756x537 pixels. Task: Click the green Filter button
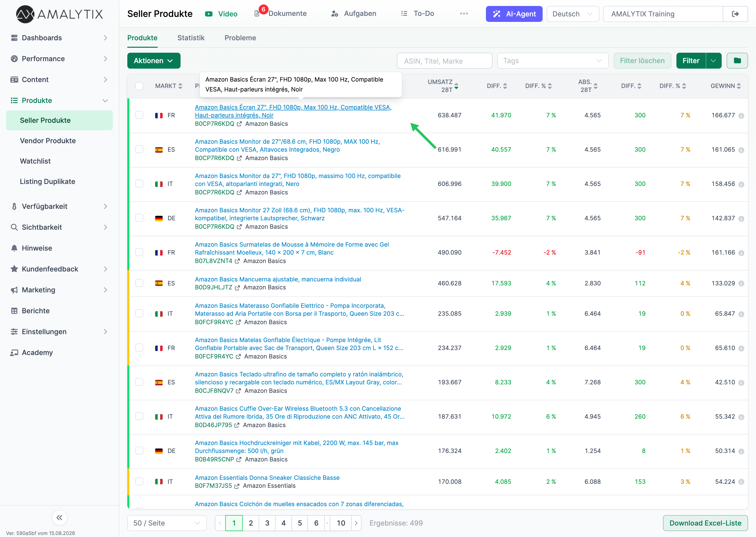point(691,60)
